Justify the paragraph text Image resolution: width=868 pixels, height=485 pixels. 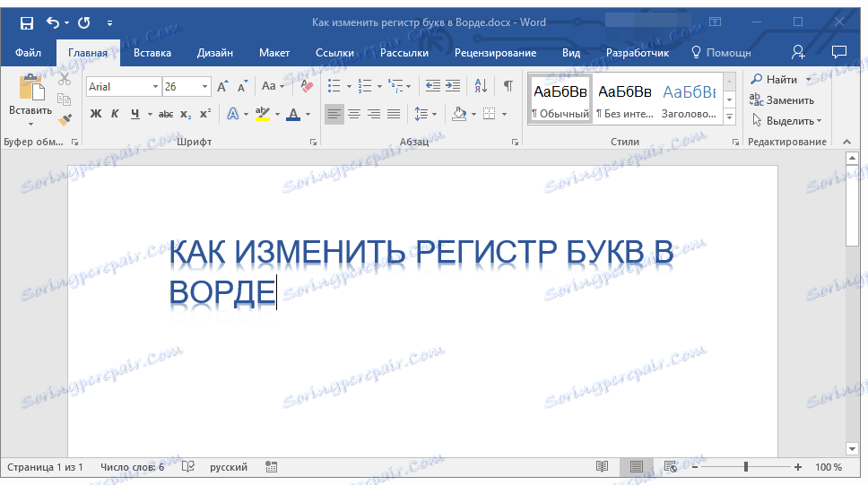[394, 114]
